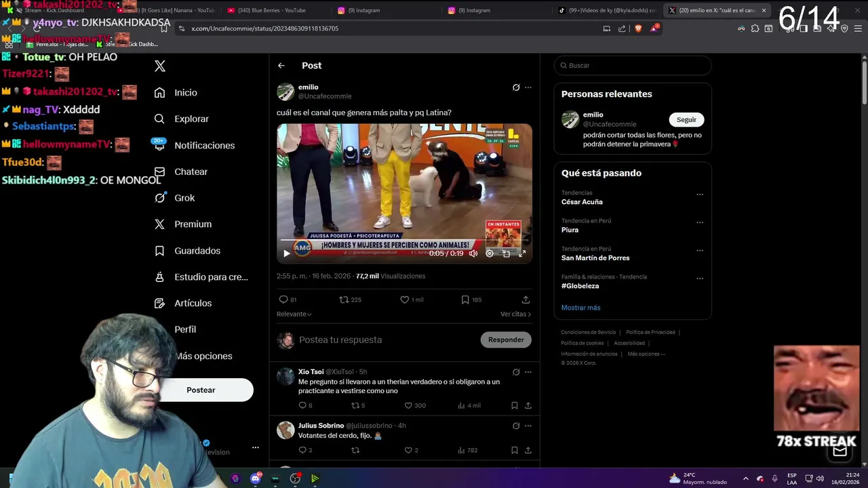Open Guardados bookmarks
The height and width of the screenshot is (488, 868).
pyautogui.click(x=187, y=251)
